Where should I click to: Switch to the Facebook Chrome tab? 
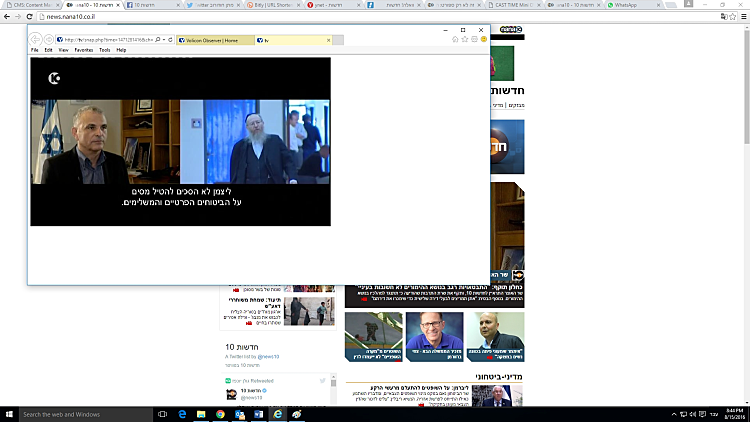(x=151, y=5)
